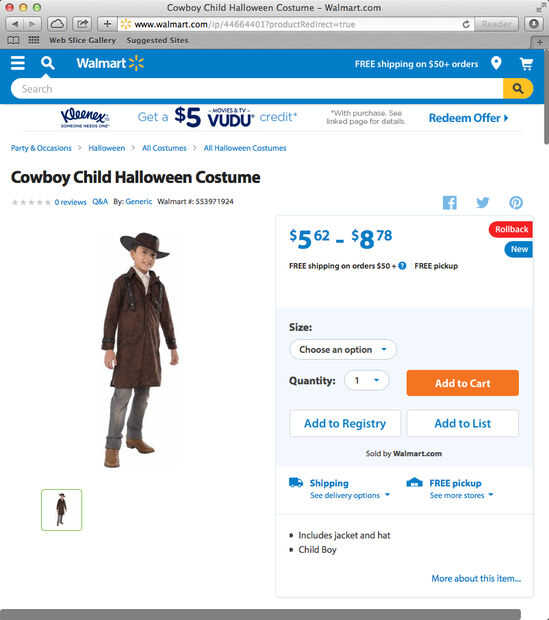
Task: Share on Twitter icon
Action: pyautogui.click(x=483, y=202)
